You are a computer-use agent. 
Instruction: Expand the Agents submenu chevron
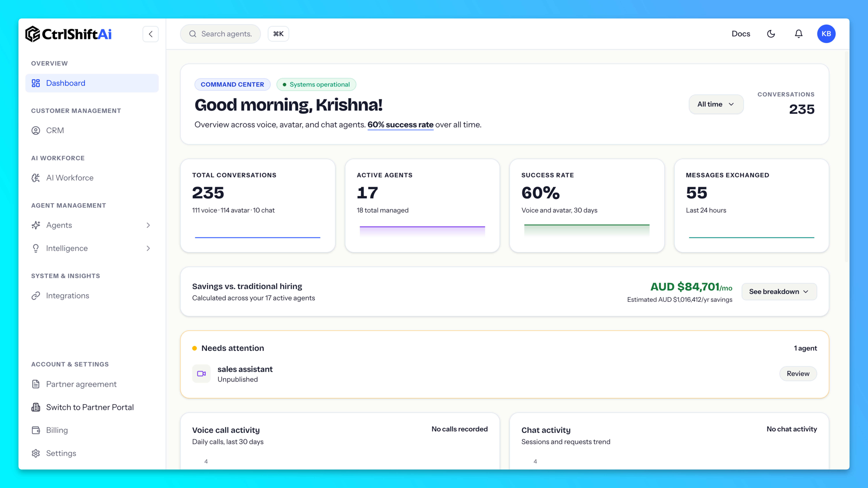(x=148, y=225)
